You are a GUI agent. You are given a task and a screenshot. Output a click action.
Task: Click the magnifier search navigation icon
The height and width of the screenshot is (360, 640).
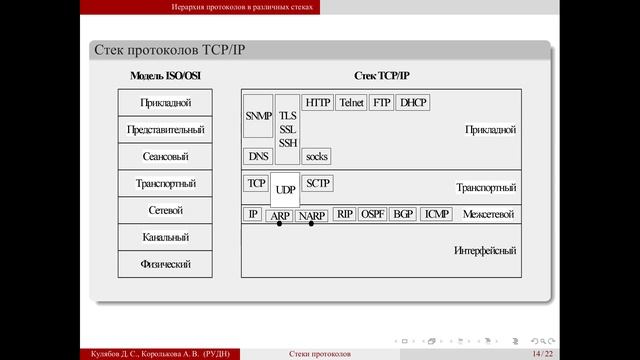pyautogui.click(x=543, y=341)
